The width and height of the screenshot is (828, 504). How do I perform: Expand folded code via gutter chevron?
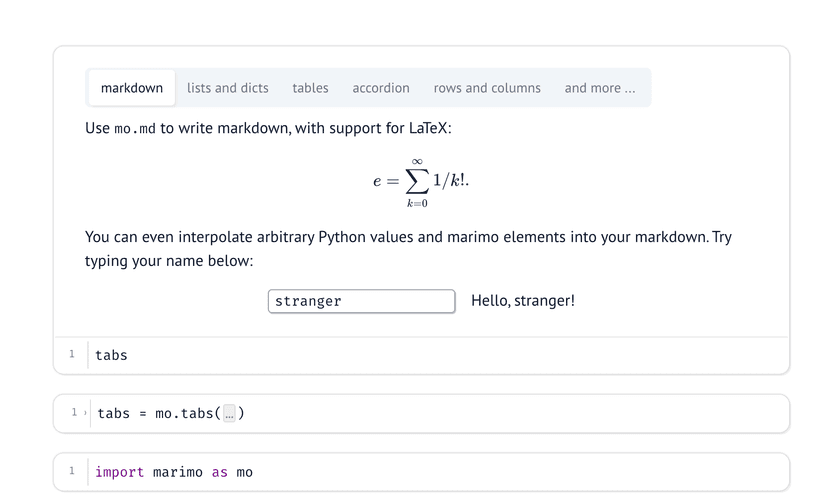pos(86,413)
